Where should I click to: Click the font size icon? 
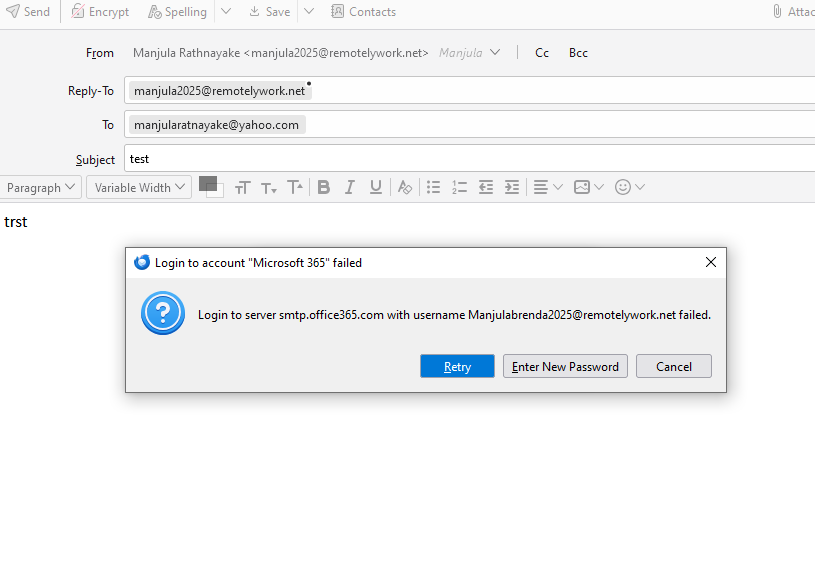click(243, 187)
